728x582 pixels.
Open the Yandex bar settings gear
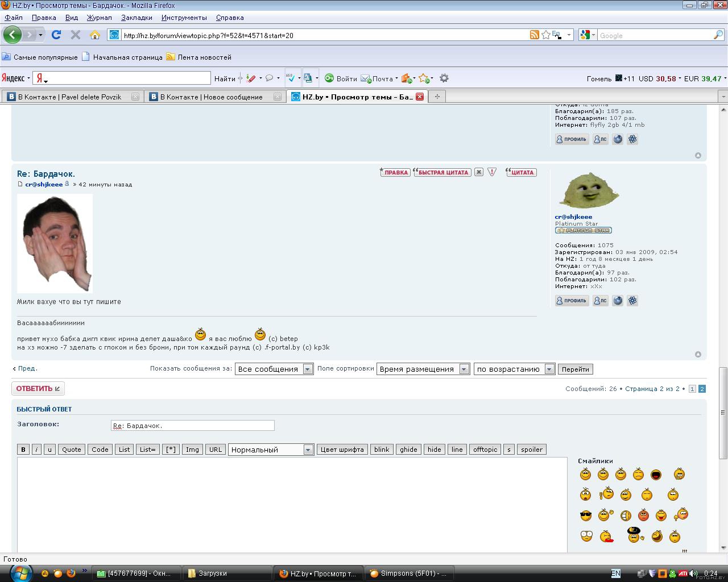(x=444, y=78)
